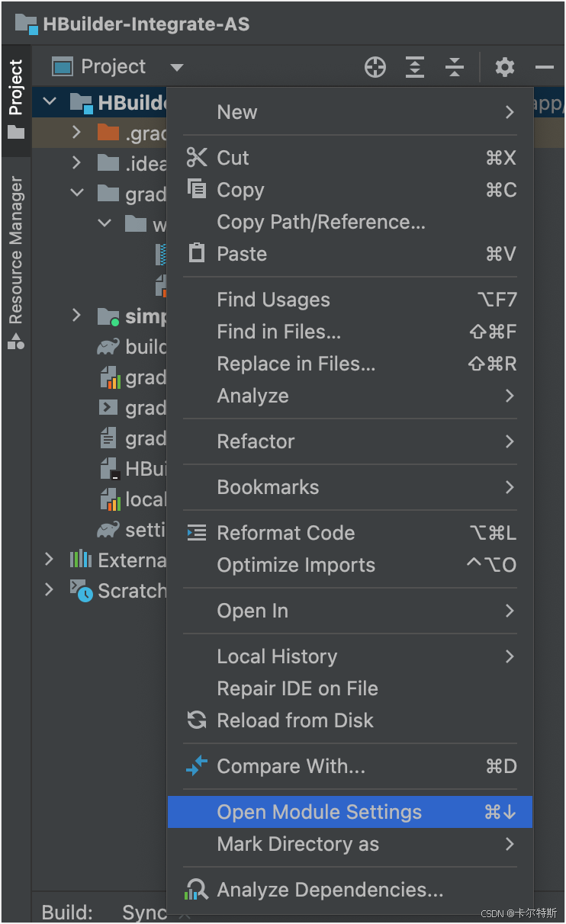
Task: Expand External Libraries chevron
Action: click(49, 559)
